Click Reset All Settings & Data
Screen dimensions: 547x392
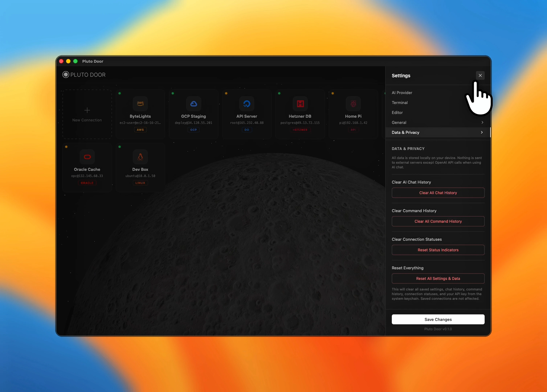tap(438, 278)
